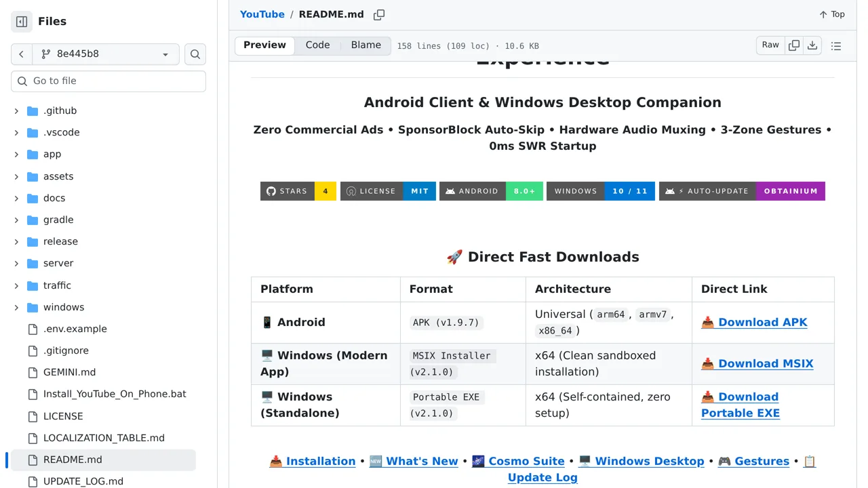
Task: Click the assets folder icon
Action: point(33,176)
